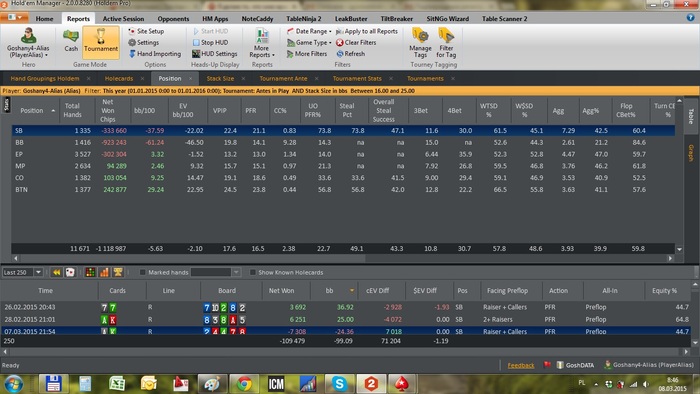Open the NoteCaddy tab
The height and width of the screenshot is (394, 700).
pos(257,19)
